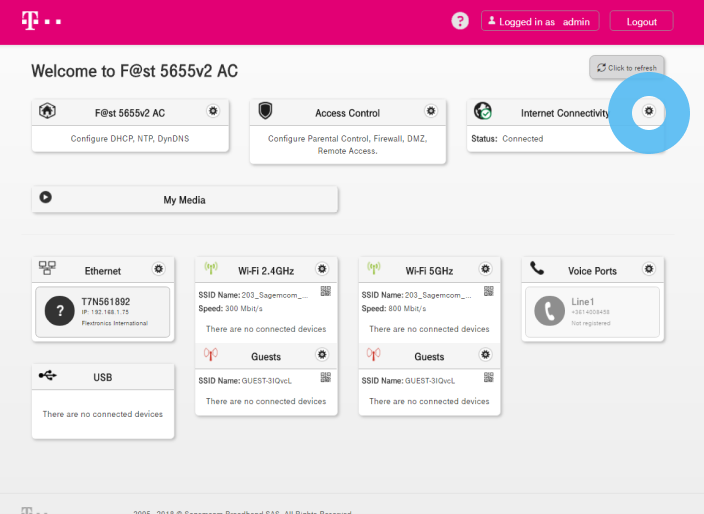
Task: Open the My Media panel
Action: [x=184, y=200]
